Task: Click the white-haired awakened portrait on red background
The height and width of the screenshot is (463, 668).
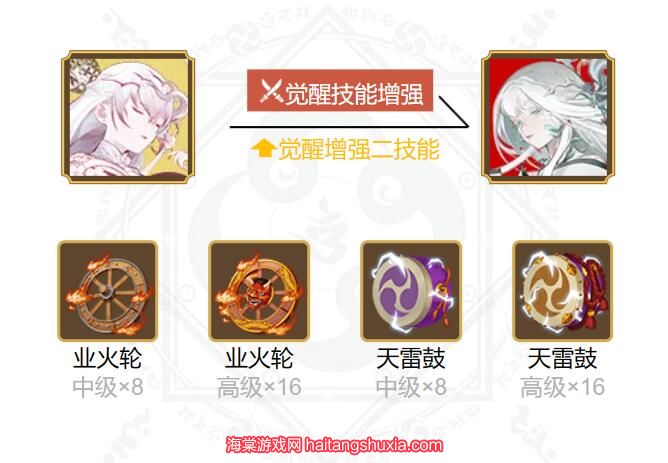Action: click(x=547, y=117)
